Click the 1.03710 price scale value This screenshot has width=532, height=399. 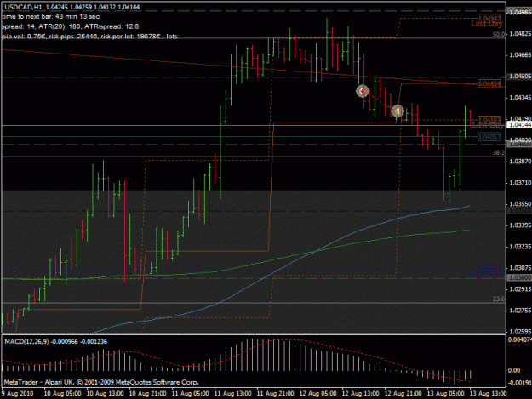(x=520, y=183)
